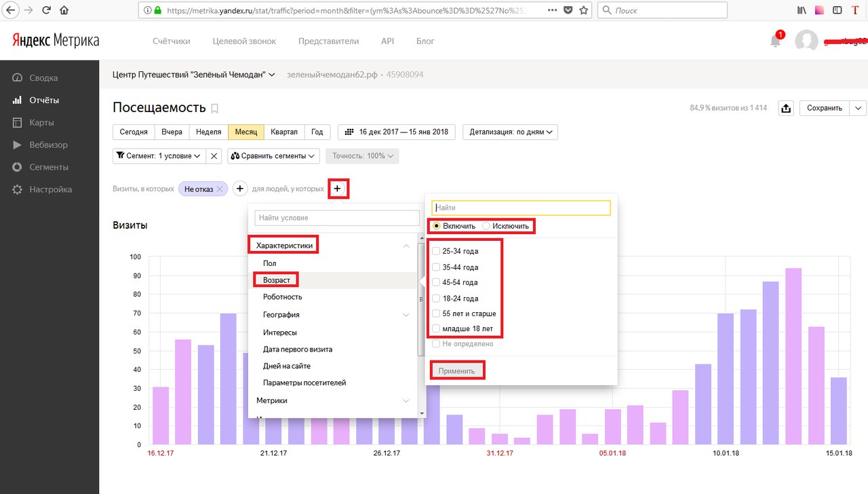Image resolution: width=868 pixels, height=494 pixels.
Task: Select the Сегодня period tab
Action: click(134, 132)
